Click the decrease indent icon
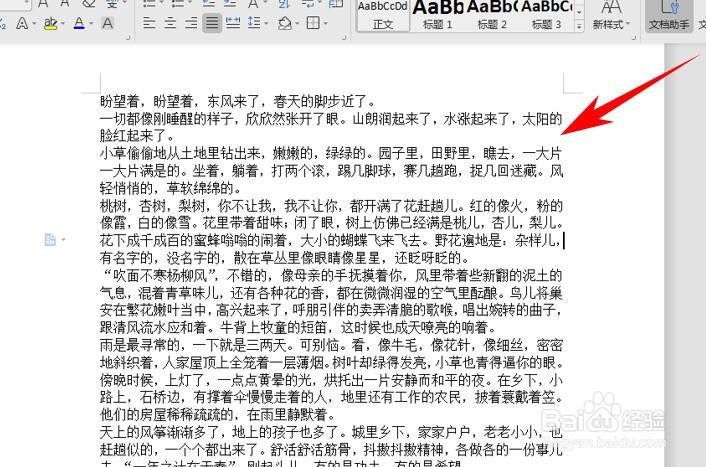The height and width of the screenshot is (467, 706). (x=208, y=4)
